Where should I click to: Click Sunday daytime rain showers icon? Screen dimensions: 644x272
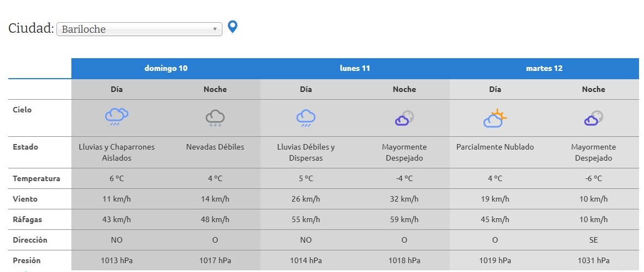[x=116, y=116]
